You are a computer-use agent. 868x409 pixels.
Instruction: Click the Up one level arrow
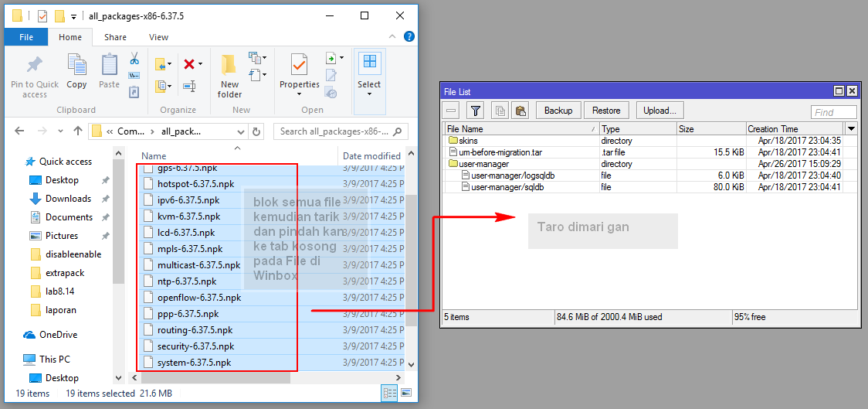[77, 131]
